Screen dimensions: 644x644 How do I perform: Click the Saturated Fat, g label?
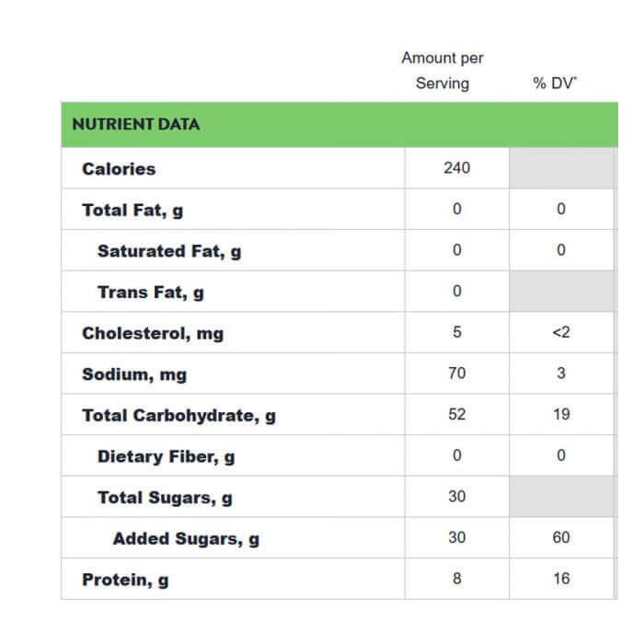click(x=169, y=251)
